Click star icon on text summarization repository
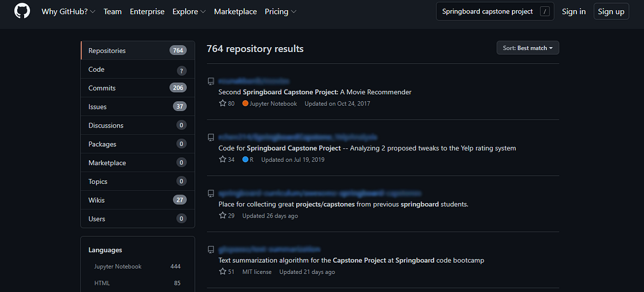 223,272
